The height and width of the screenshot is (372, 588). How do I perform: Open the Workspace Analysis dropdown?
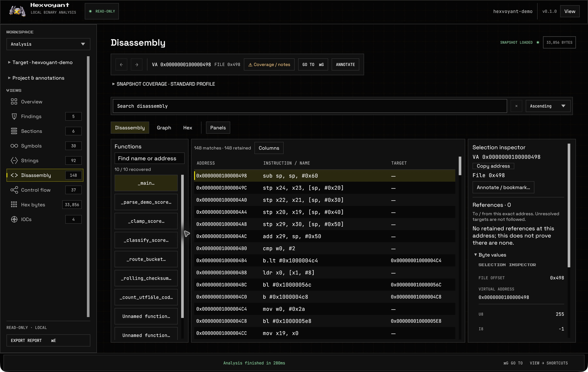click(48, 44)
